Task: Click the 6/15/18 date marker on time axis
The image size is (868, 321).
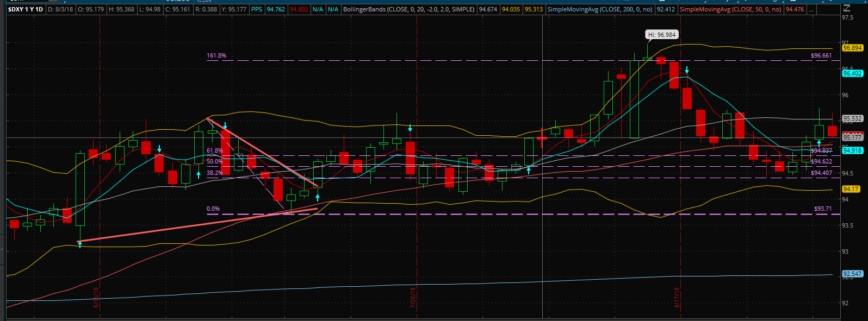Action: pyautogui.click(x=96, y=298)
